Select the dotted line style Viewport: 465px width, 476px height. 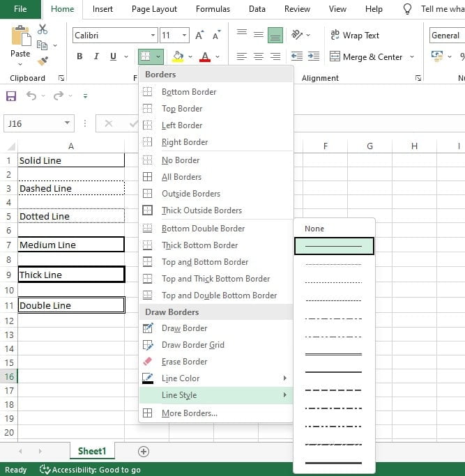tap(334, 264)
